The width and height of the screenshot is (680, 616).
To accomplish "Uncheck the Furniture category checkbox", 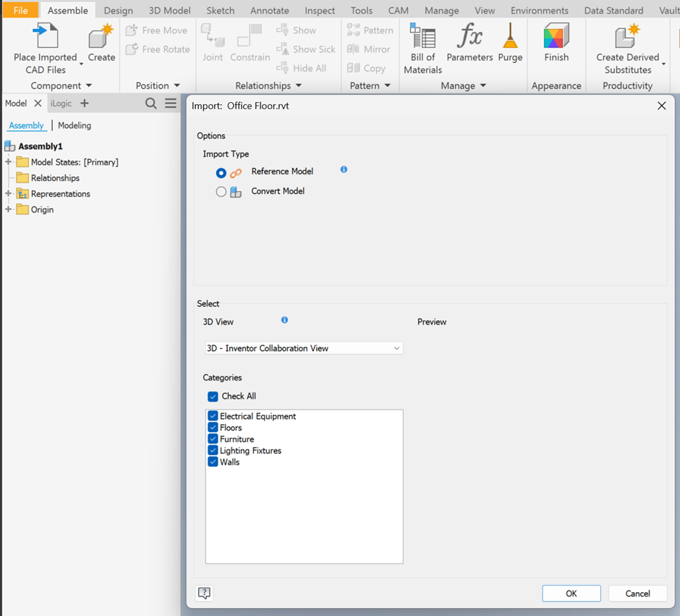I will 213,439.
